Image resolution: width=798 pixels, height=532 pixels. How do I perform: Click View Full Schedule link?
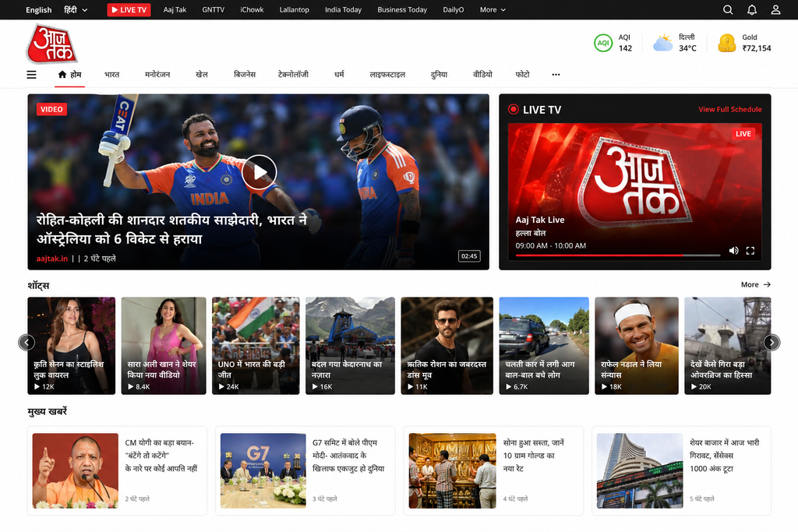tap(729, 109)
